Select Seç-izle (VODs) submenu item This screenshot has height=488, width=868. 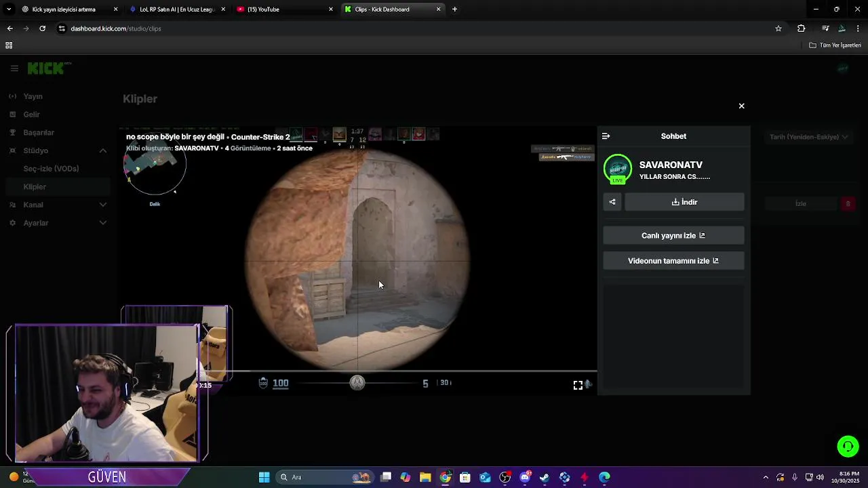(x=52, y=169)
